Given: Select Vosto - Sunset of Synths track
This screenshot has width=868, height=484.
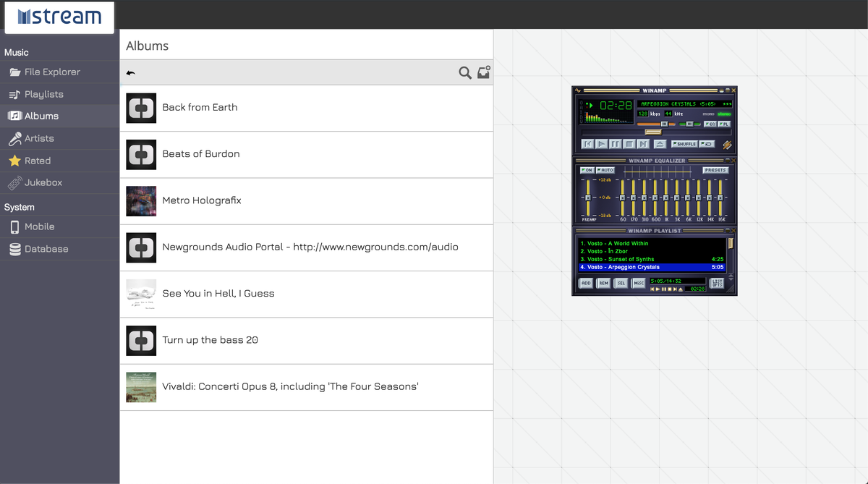Looking at the screenshot, I should (652, 259).
